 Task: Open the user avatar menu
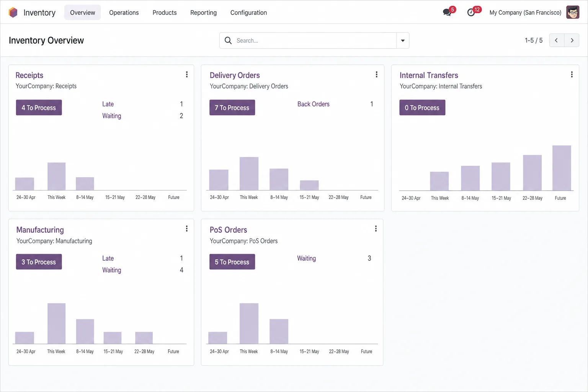573,12
